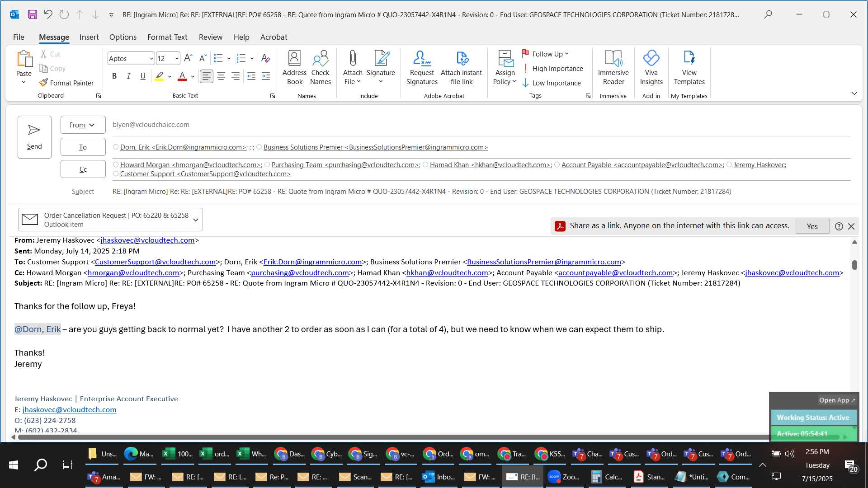
Task: Click the search magnifier in title bar
Action: 768,14
